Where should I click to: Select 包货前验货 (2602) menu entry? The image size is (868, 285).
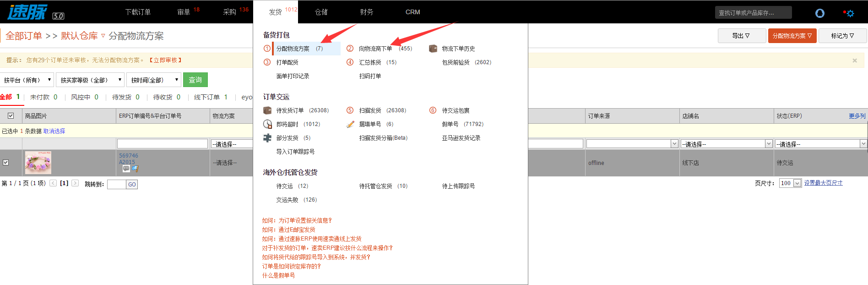(467, 62)
